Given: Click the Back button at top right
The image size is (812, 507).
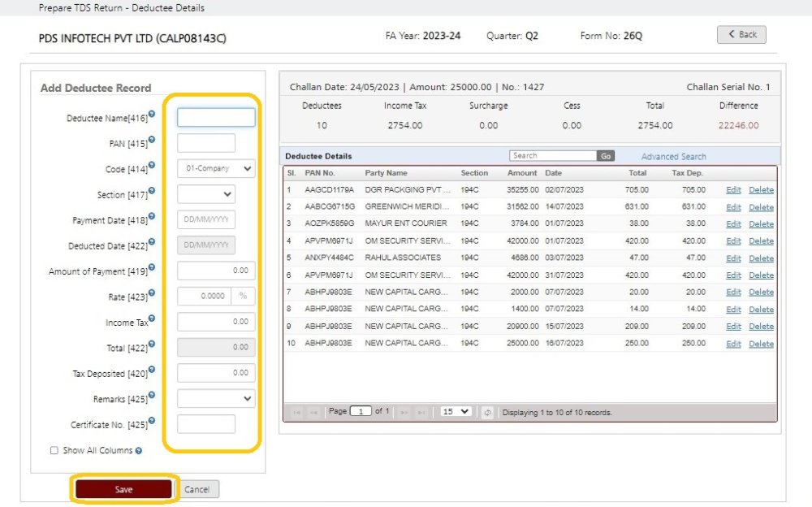Looking at the screenshot, I should [x=741, y=34].
